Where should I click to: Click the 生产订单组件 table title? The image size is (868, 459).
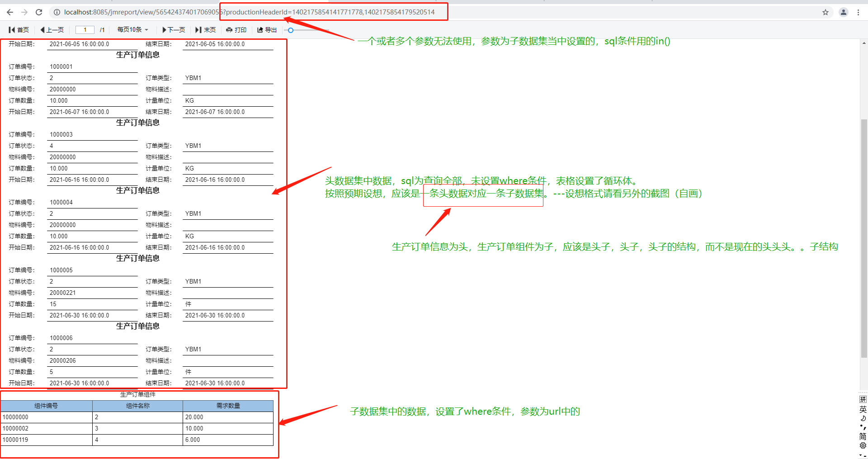[138, 394]
